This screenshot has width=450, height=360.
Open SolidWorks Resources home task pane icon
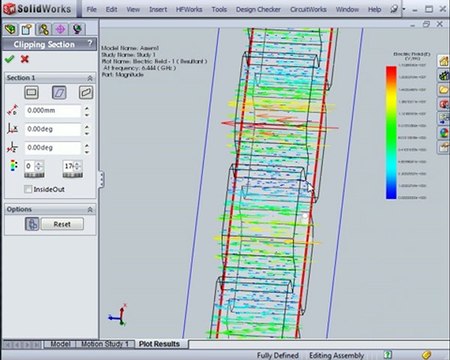pos(443,61)
